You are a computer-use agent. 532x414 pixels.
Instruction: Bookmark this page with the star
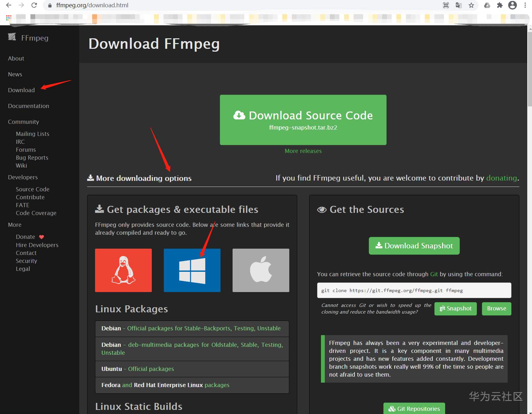coord(471,5)
